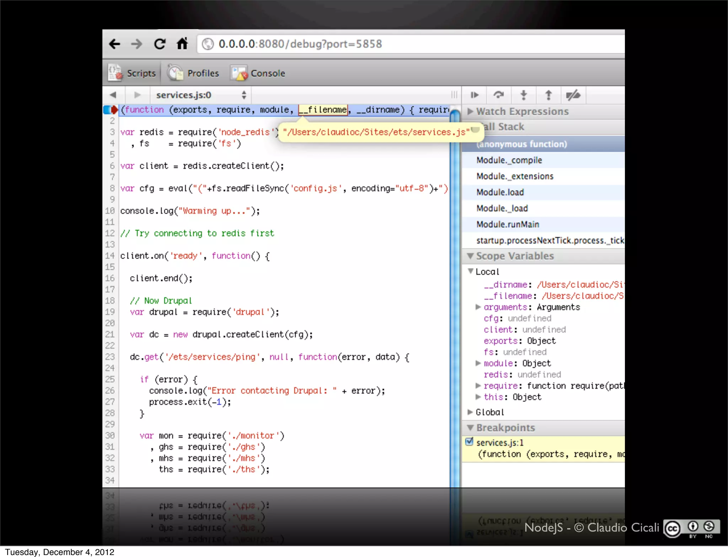
Task: Step out of current function
Action: coord(548,95)
